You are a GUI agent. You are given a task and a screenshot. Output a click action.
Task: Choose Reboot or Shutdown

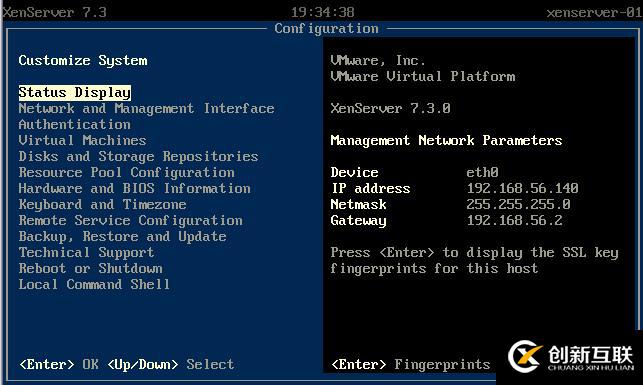91,269
